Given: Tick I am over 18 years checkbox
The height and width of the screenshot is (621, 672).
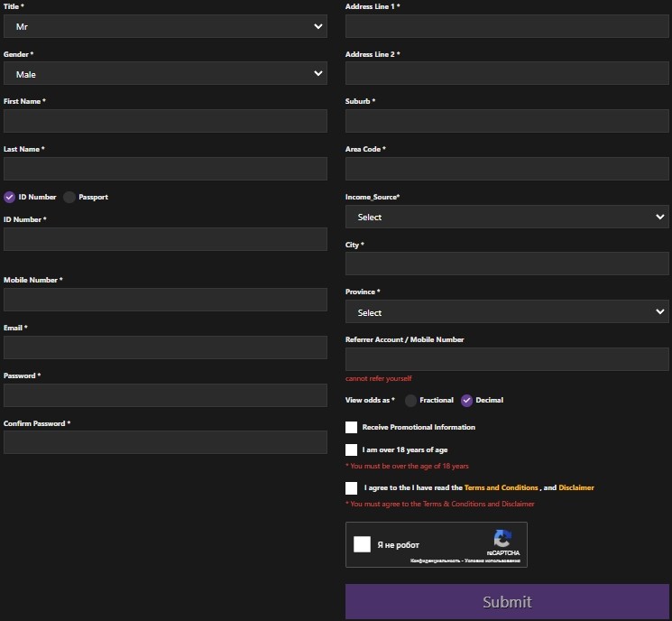Looking at the screenshot, I should point(351,450).
